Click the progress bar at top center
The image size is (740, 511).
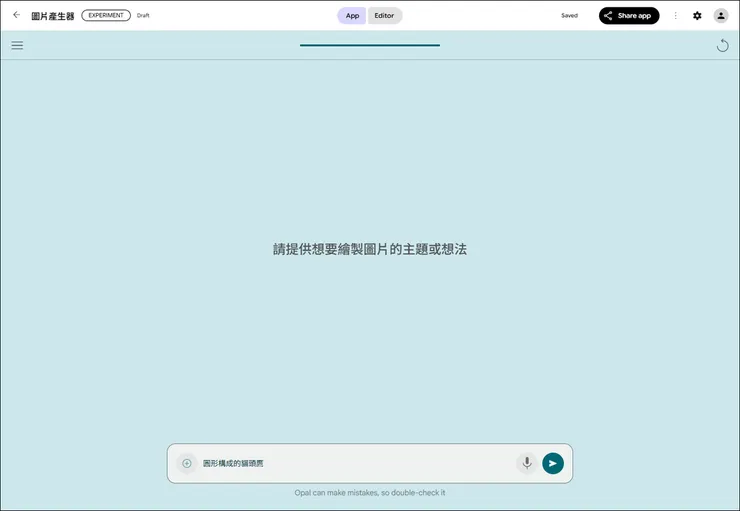point(370,45)
